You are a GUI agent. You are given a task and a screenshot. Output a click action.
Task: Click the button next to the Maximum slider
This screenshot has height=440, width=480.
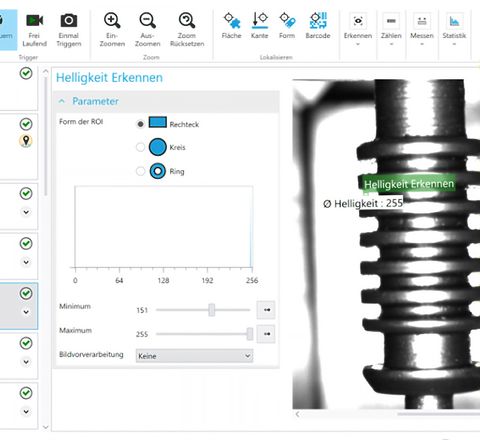266,334
